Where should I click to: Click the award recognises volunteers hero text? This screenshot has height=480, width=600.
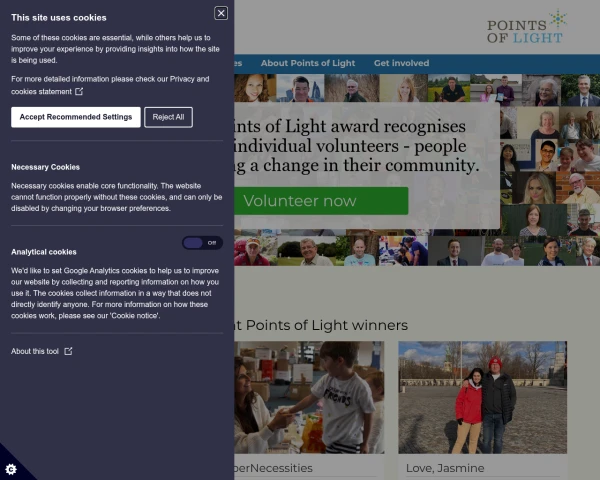point(357,146)
